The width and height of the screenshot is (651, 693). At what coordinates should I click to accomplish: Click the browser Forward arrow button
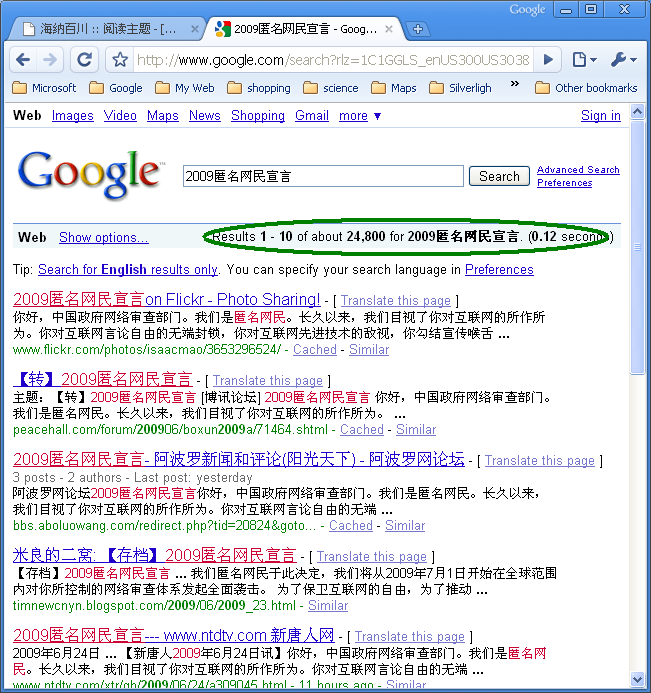click(50, 59)
